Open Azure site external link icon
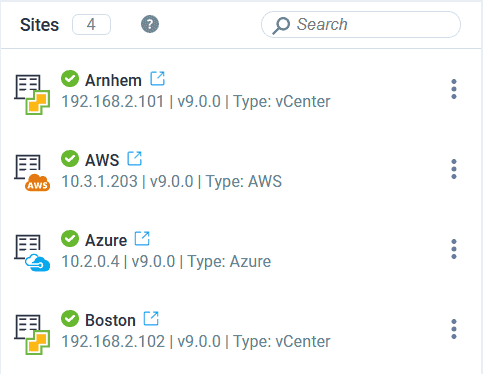Viewport: 483px width, 374px height. click(x=142, y=239)
